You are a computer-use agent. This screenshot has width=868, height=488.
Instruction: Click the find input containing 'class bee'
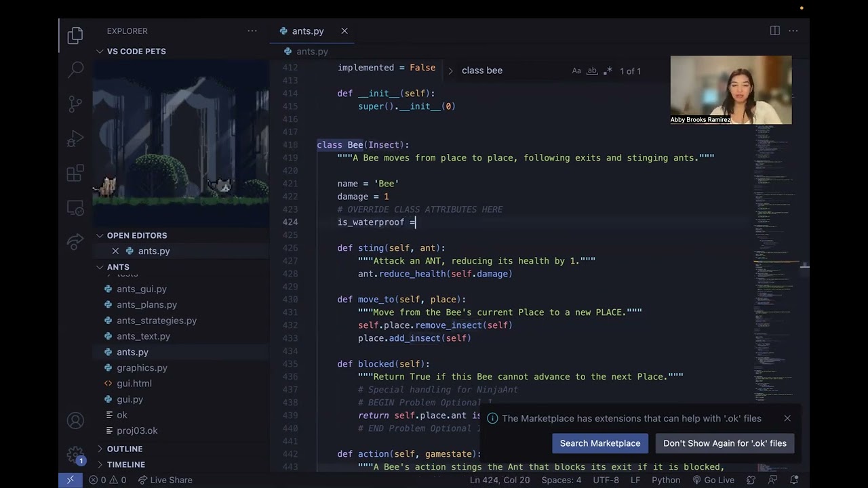click(x=512, y=70)
